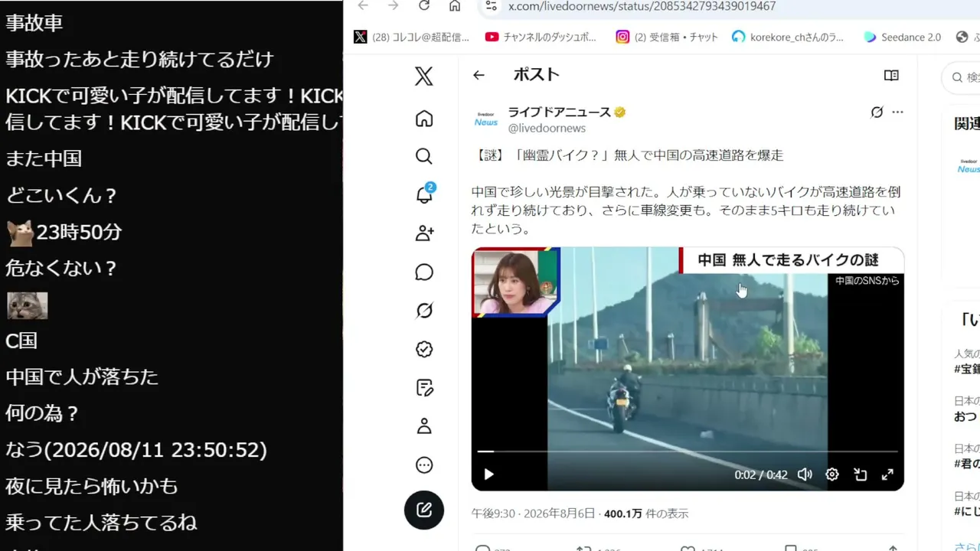Click the chat message 何の為？

(43, 413)
